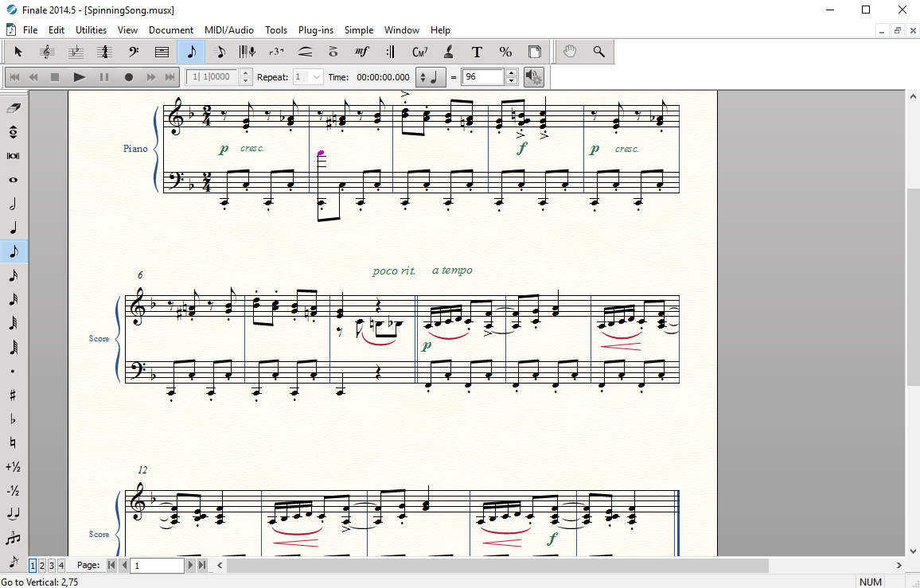Select the Clef tool with bass clef
920x588 pixels.
point(134,52)
